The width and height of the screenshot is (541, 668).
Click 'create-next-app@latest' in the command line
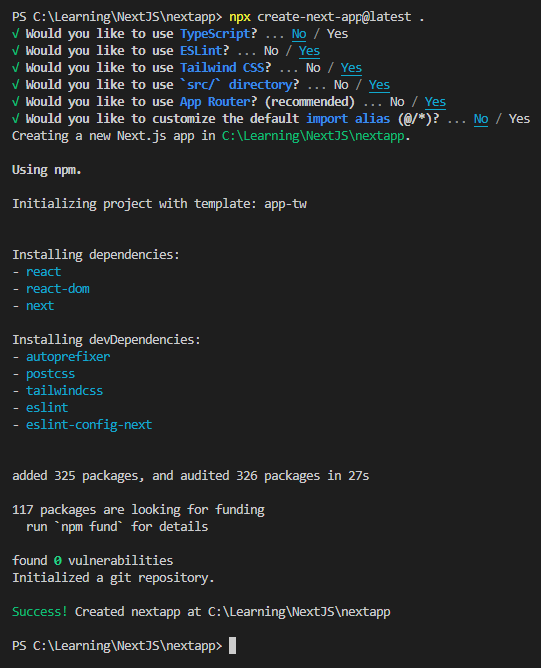334,17
